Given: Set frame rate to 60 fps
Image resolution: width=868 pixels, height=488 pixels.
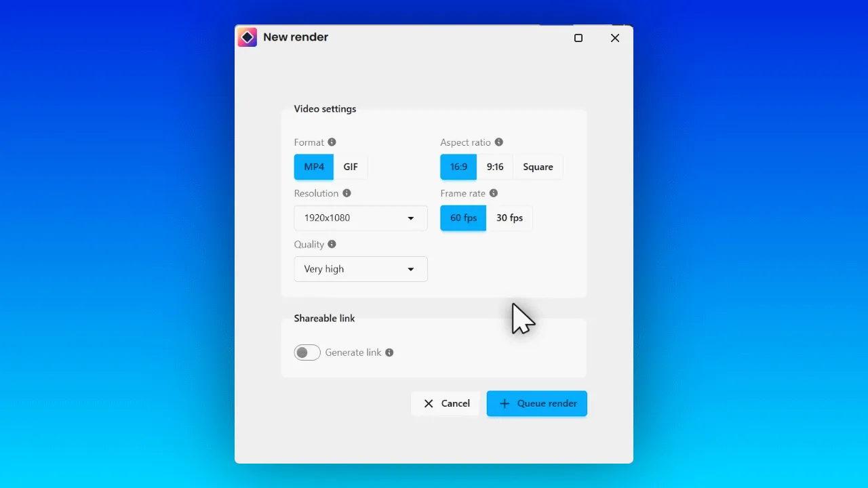Looking at the screenshot, I should coord(463,218).
